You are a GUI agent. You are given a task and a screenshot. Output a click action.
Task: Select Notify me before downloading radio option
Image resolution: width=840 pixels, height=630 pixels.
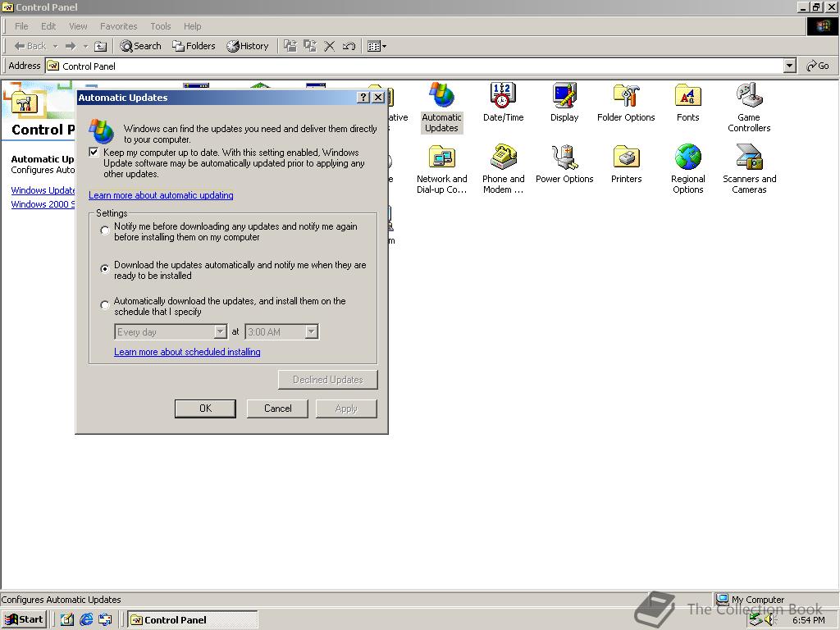(x=105, y=231)
